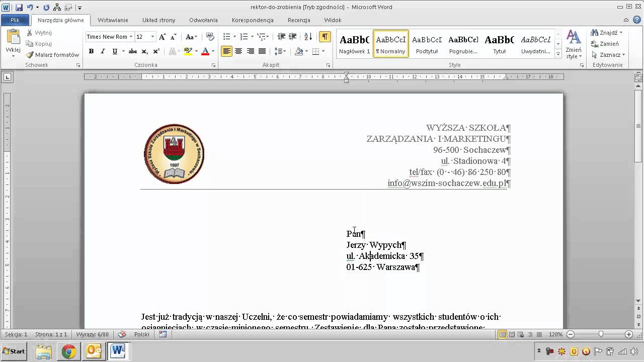Align text right

250,51
